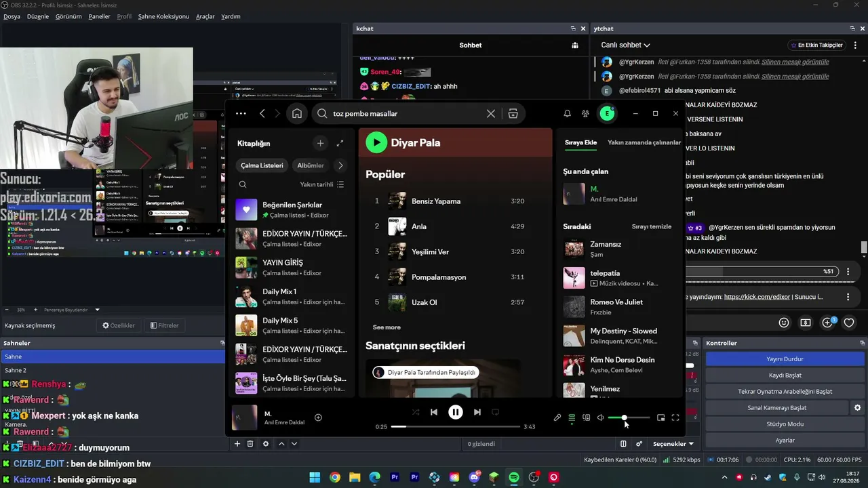Select Sahne 2 in the scenes list

[113, 370]
